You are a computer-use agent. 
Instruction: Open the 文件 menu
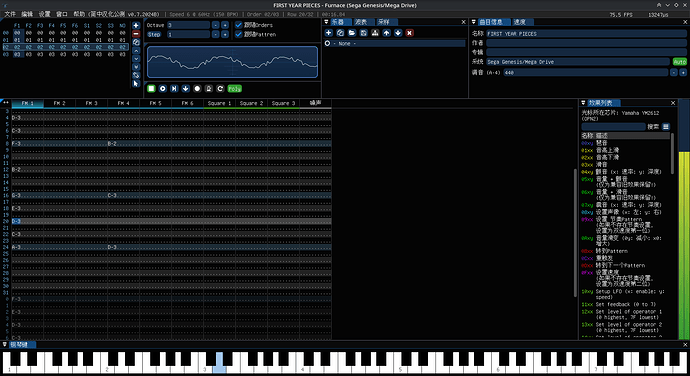10,14
